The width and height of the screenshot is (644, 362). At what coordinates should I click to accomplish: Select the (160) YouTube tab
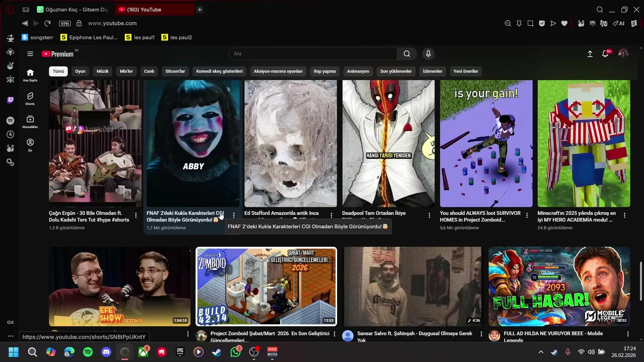154,10
